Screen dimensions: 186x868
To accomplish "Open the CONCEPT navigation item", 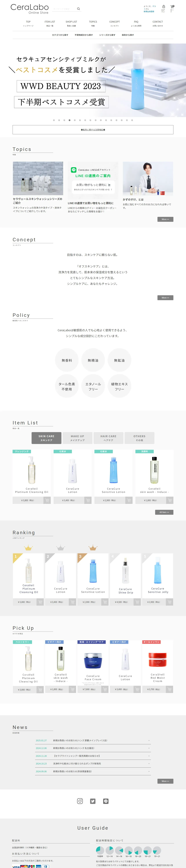I will 114,24.
